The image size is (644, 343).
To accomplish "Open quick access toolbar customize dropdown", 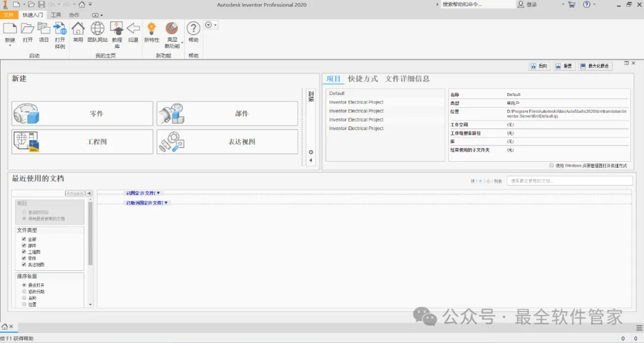I will (91, 5).
